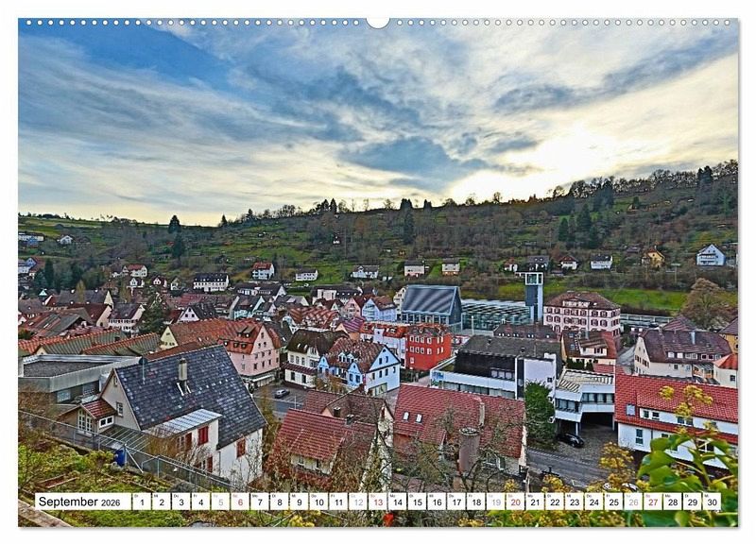
Task: Select day 30 in calendar strip
Action: (713, 502)
